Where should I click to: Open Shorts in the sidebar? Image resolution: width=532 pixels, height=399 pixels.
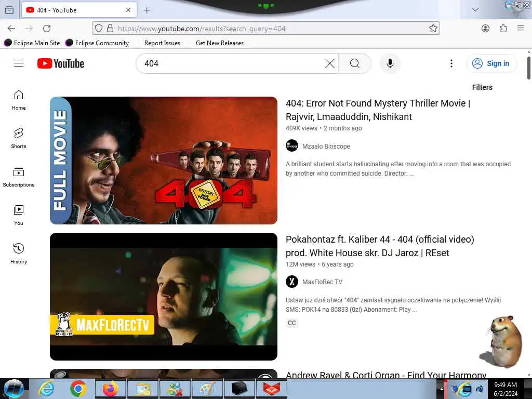pos(19,138)
